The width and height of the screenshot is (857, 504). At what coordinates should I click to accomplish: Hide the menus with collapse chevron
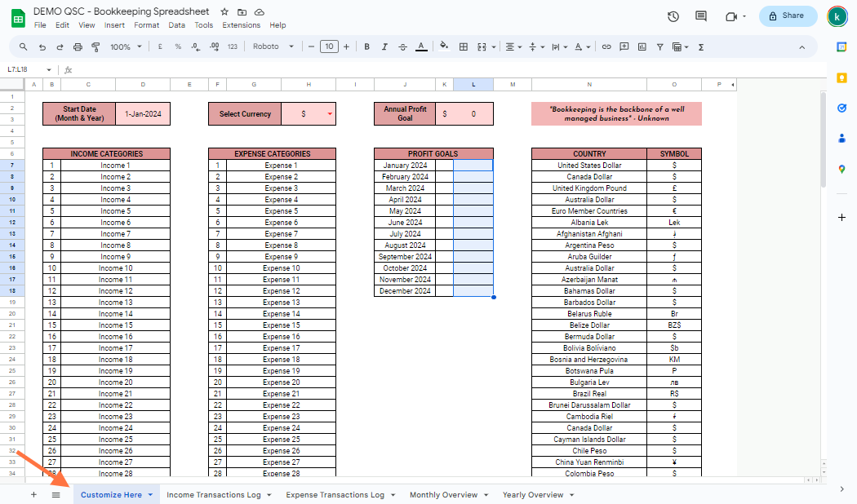pyautogui.click(x=801, y=47)
